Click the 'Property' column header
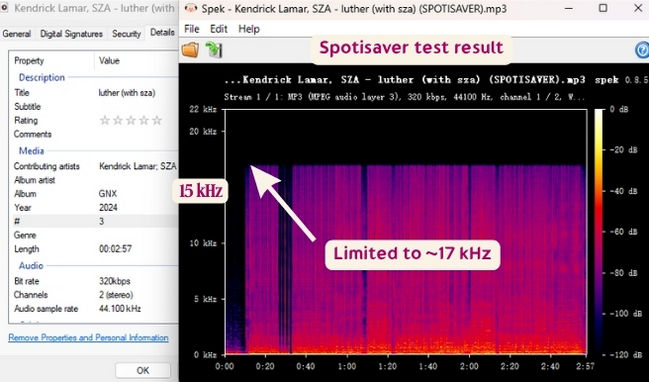Screen dimensions: 649x382 coord(29,61)
